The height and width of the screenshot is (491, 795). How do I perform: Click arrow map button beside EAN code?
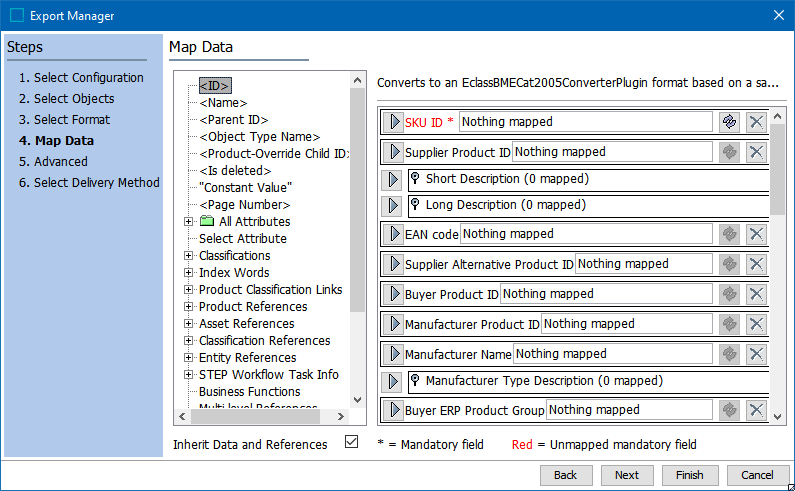393,234
